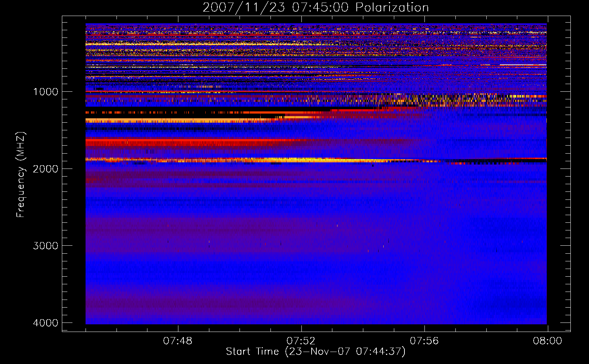Click the 'Start Time (23-Nov-07 07:44:37)' axis label
Viewport: 589px width, 364px height.
316,352
